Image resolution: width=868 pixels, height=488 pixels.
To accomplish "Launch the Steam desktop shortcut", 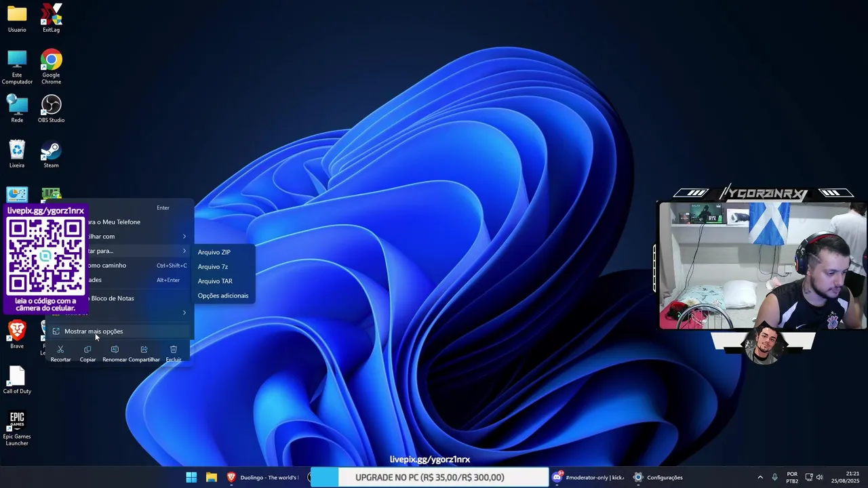I will click(51, 155).
